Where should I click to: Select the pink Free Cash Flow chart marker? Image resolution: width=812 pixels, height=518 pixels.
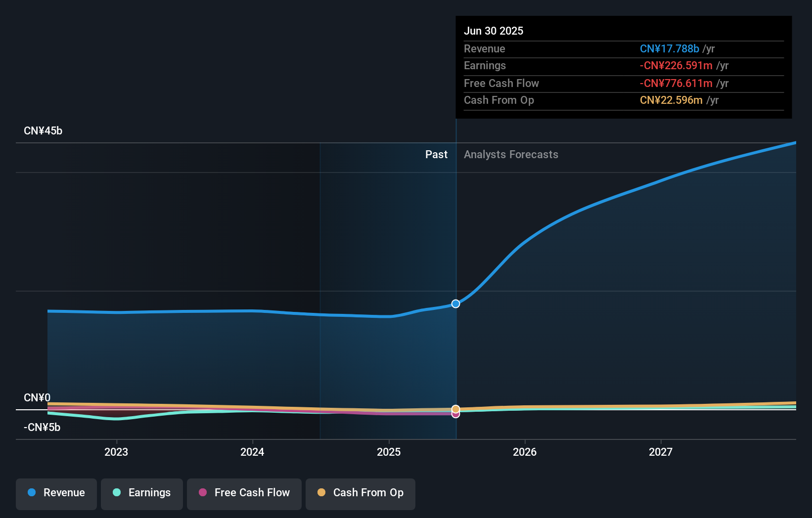tap(455, 414)
